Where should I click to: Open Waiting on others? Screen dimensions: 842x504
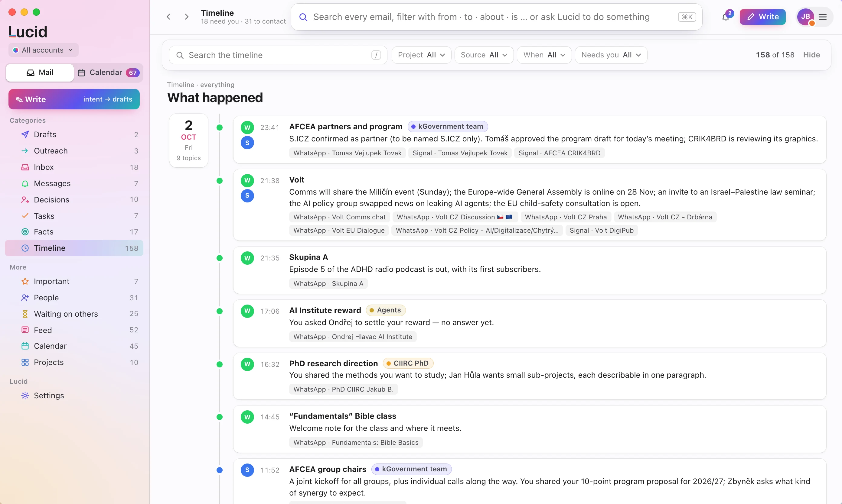point(74,314)
